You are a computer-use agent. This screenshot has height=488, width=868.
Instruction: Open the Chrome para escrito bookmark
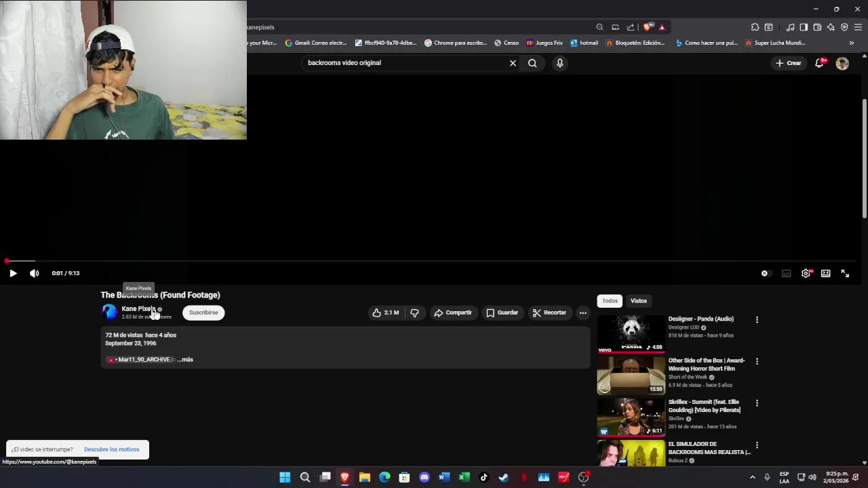click(x=456, y=43)
